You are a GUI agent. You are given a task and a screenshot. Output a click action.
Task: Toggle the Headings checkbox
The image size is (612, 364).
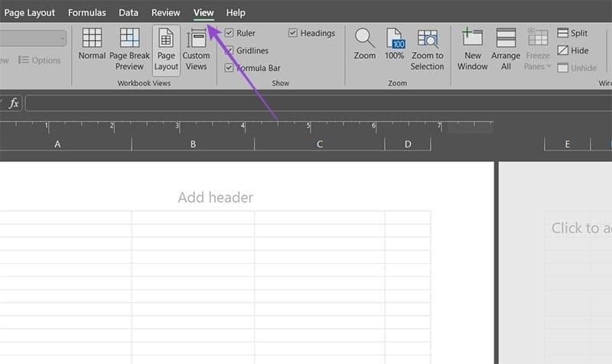[294, 34]
